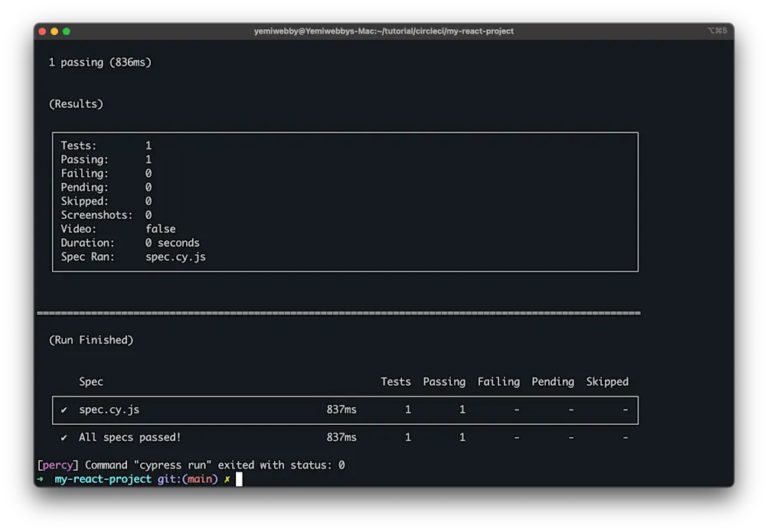The width and height of the screenshot is (768, 532).
Task: Click the 'All specs passed!' text
Action: click(130, 438)
